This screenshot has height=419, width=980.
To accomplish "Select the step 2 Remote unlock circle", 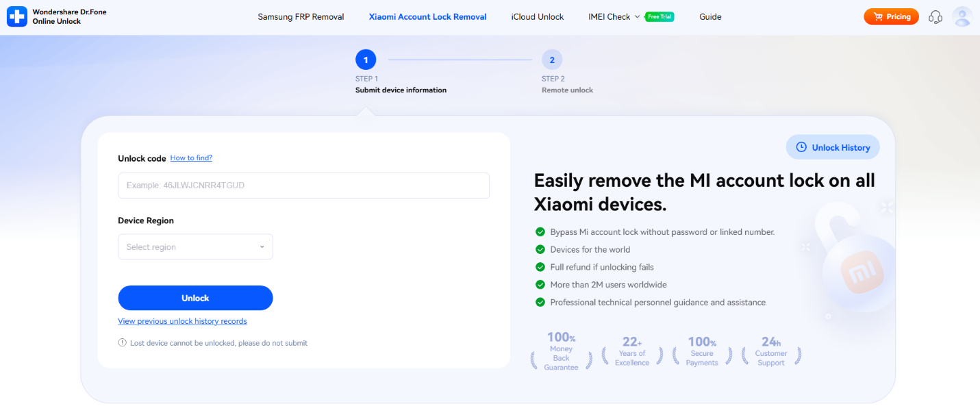I will point(552,60).
